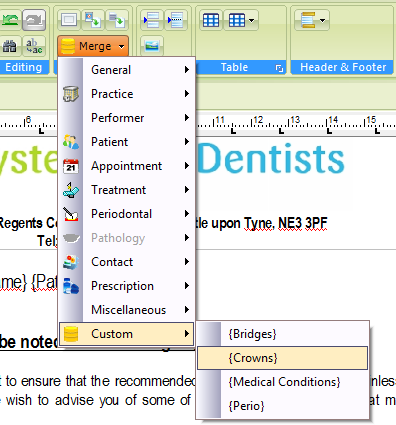The height and width of the screenshot is (425, 396).
Task: Open the Patient merge submenu
Action: pos(126,142)
